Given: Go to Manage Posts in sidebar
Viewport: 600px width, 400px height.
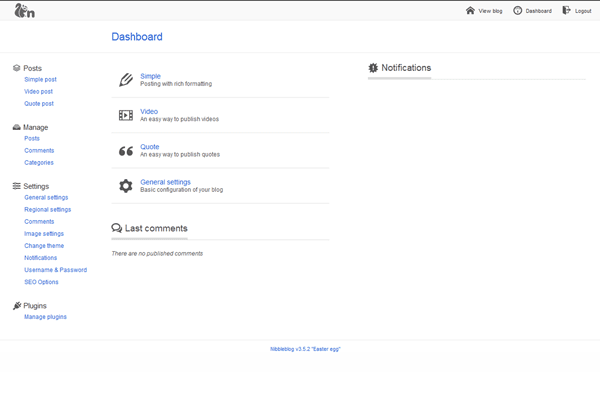Looking at the screenshot, I should tap(32, 139).
